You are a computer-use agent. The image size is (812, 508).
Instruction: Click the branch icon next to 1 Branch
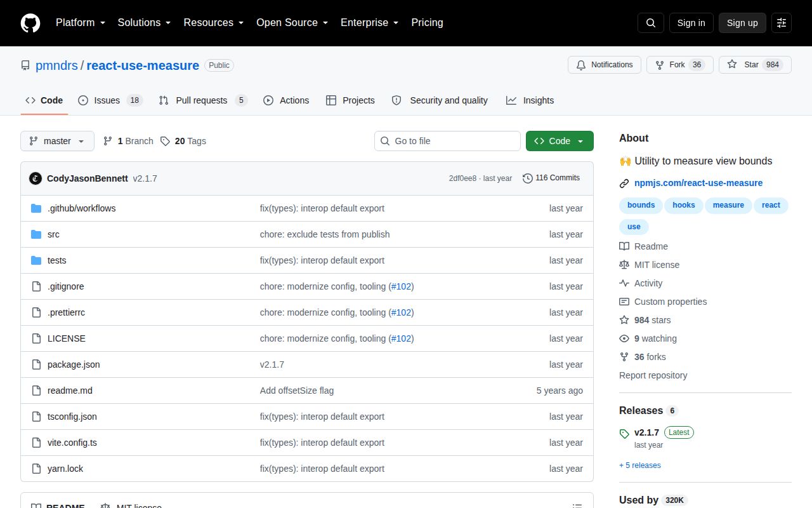click(x=108, y=141)
